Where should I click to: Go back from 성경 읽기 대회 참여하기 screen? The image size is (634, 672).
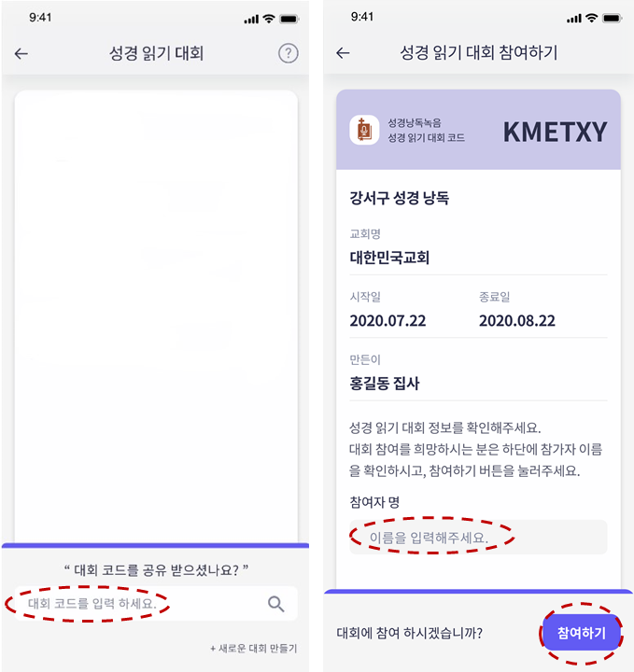[x=343, y=52]
